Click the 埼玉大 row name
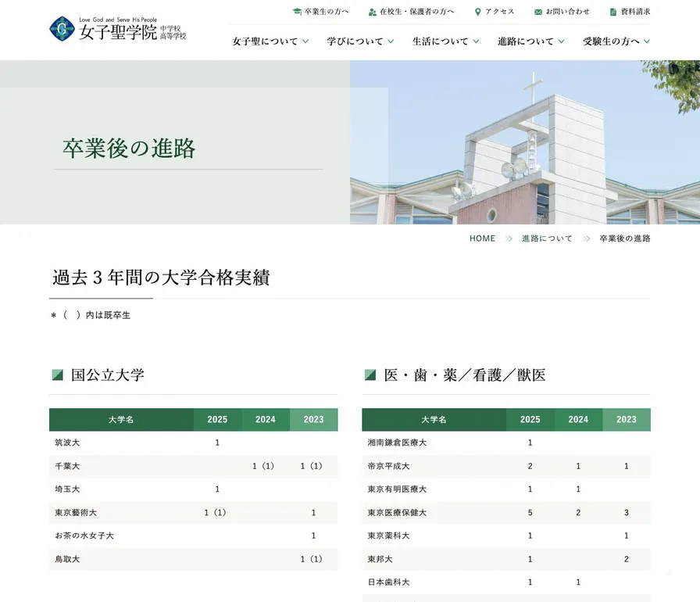700x602 pixels. point(67,489)
